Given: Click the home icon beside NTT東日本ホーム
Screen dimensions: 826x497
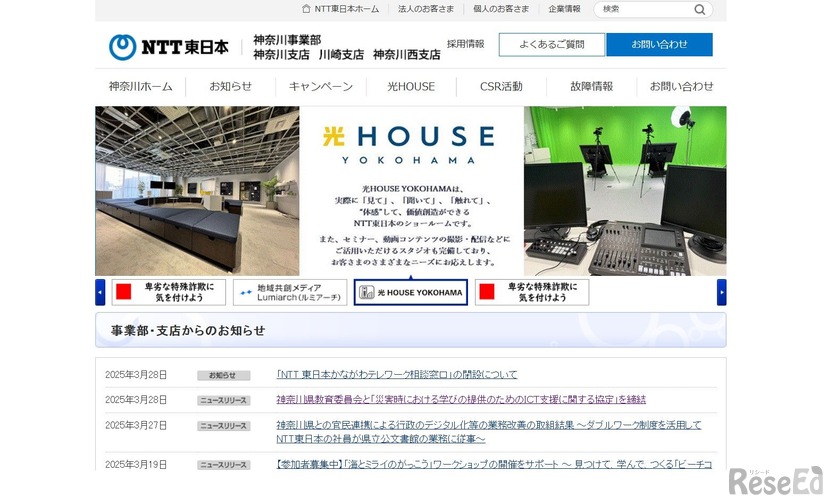Looking at the screenshot, I should coord(306,8).
